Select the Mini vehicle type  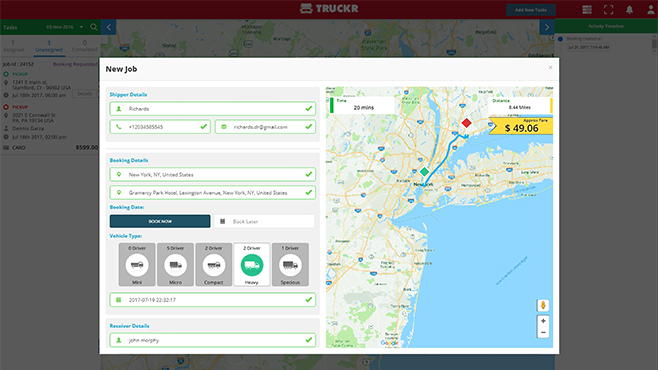click(137, 264)
